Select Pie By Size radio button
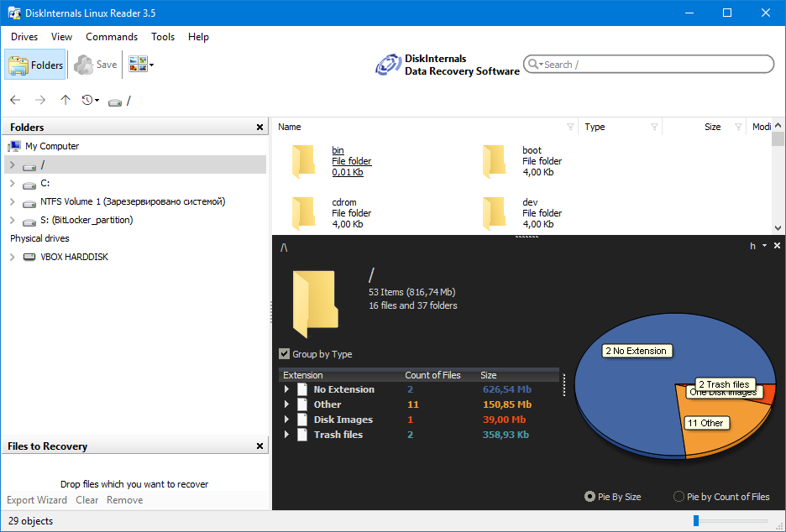The image size is (786, 532). [x=590, y=497]
